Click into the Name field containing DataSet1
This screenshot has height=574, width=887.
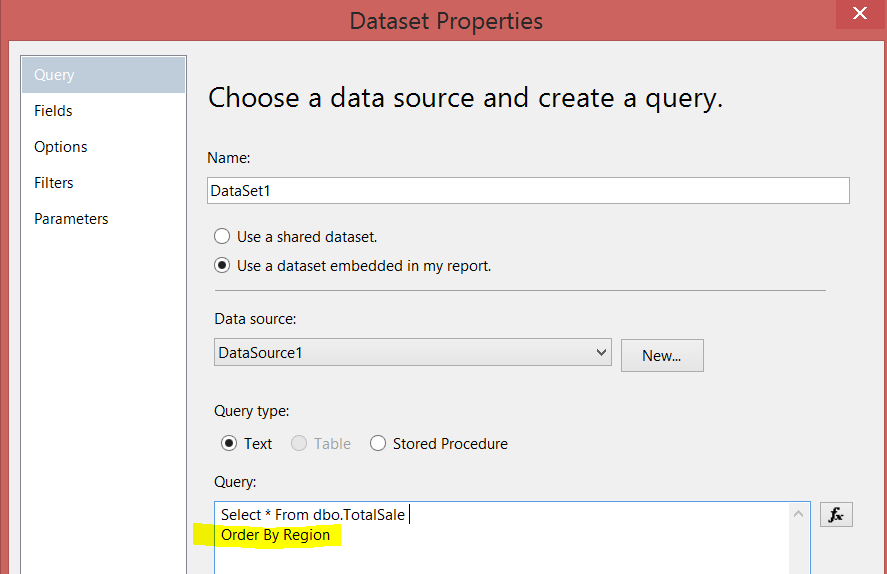point(527,190)
